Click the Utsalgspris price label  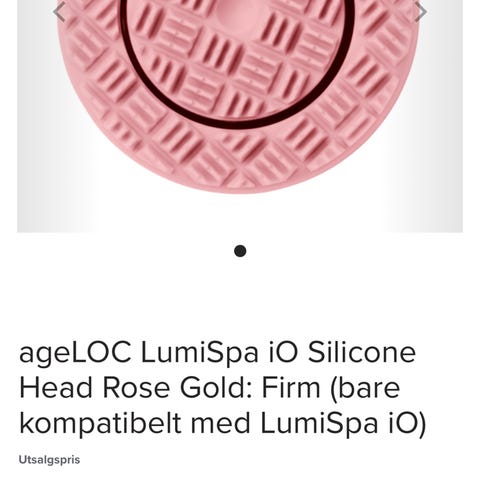49,460
